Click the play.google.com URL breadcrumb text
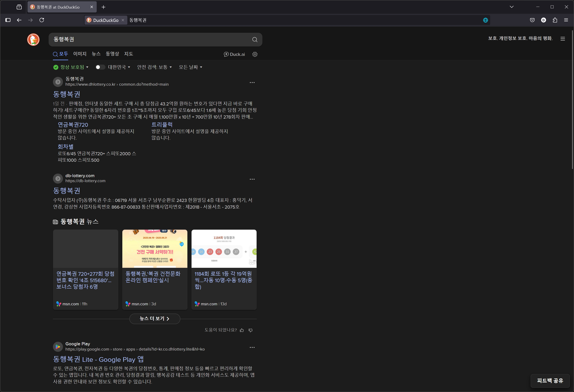The height and width of the screenshot is (392, 574). click(135, 349)
